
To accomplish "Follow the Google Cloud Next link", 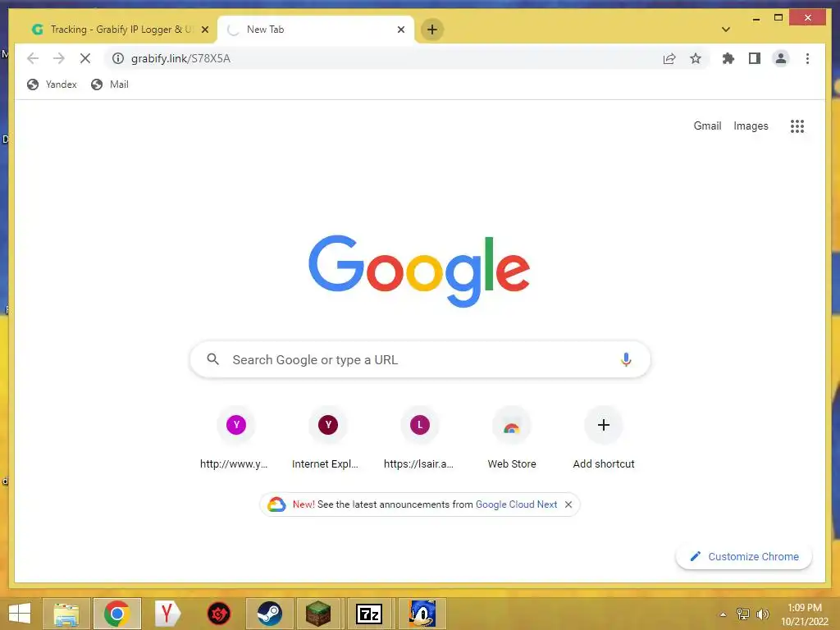I will click(516, 504).
